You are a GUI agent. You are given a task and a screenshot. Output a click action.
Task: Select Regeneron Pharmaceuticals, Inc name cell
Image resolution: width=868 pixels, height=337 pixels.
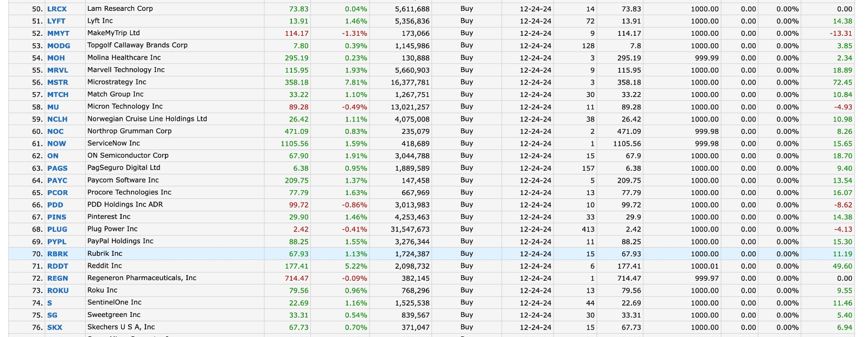(142, 278)
